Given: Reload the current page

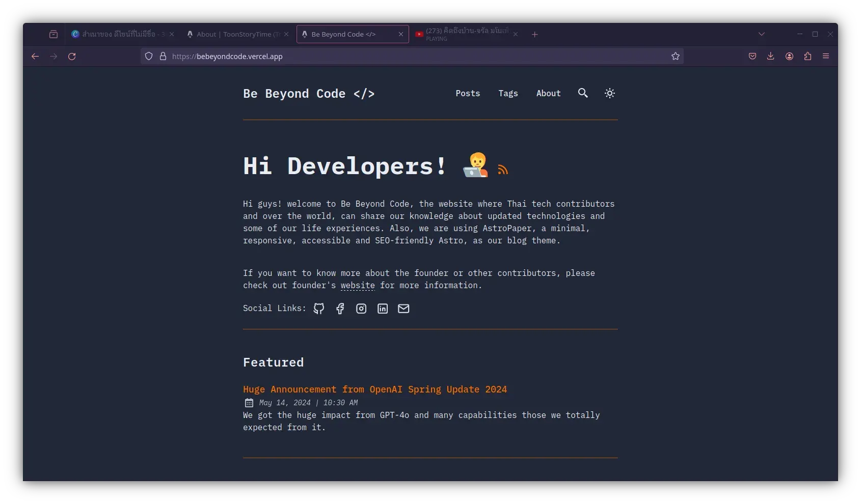Looking at the screenshot, I should tap(72, 57).
